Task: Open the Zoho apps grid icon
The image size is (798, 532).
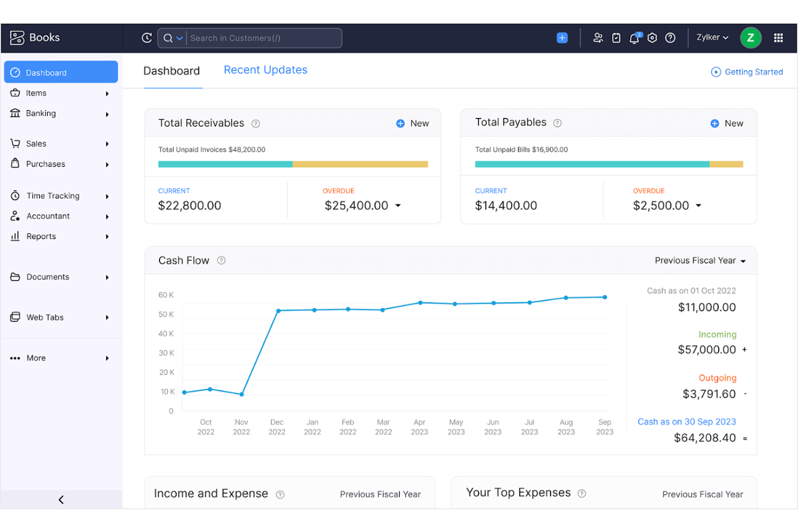Action: pos(778,38)
